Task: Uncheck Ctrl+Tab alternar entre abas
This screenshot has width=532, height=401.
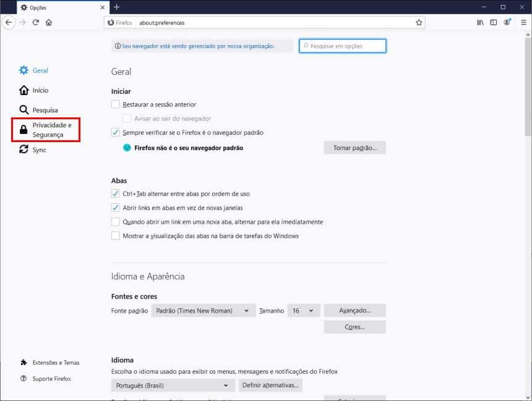Action: click(115, 193)
